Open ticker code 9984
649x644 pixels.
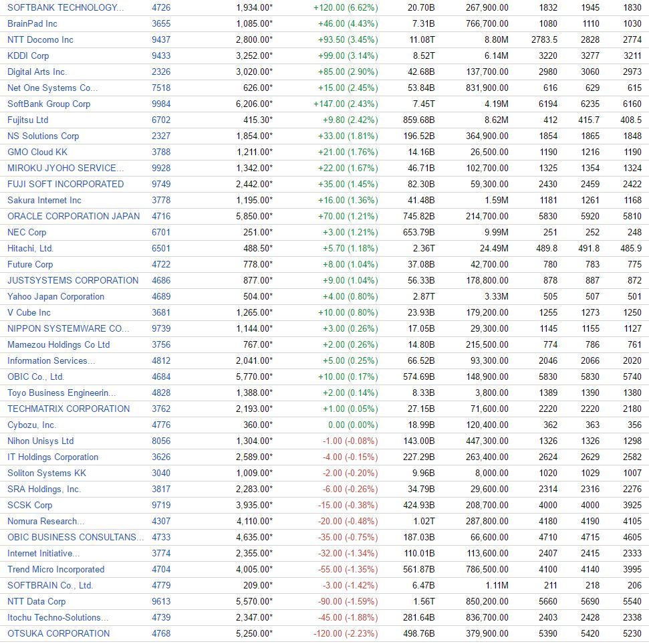161,104
